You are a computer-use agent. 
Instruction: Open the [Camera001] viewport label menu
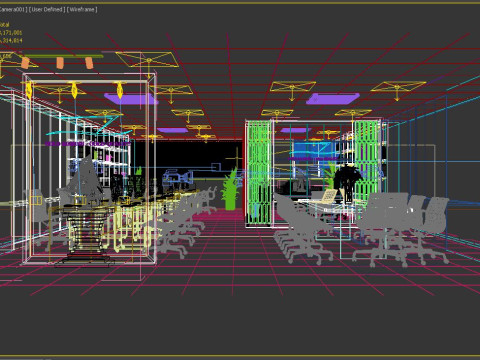point(13,10)
